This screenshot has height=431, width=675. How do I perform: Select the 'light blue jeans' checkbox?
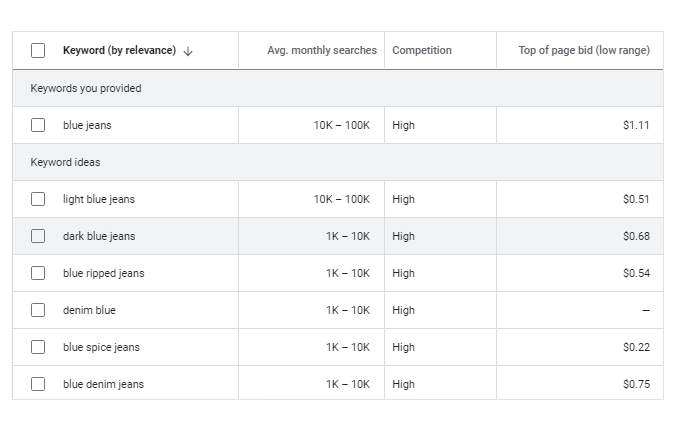(x=38, y=199)
